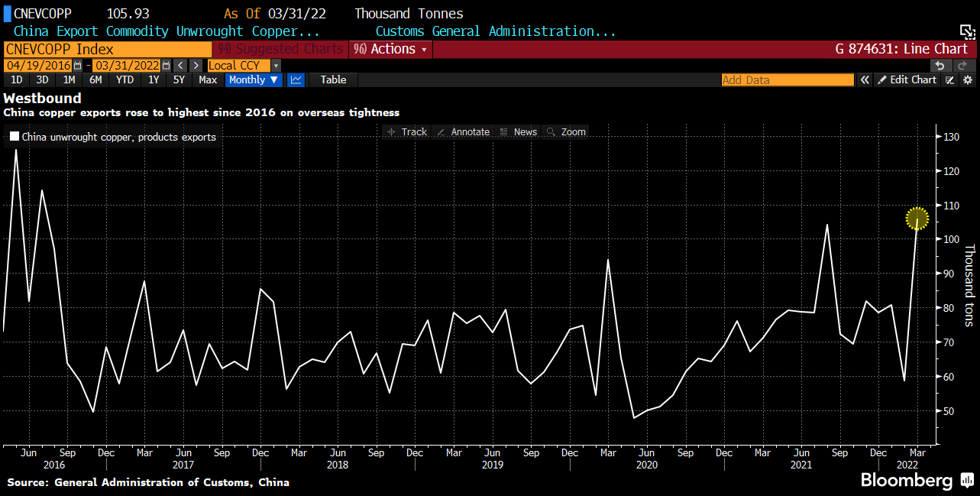Click the chart notes pencil icon beside Edit Chart
980x496 pixels.
(950, 80)
